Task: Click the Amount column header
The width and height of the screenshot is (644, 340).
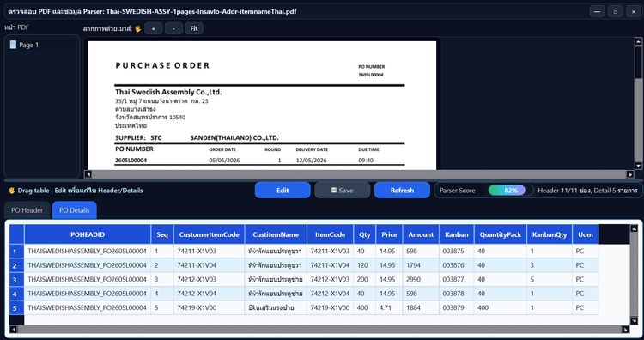Action: 421,234
